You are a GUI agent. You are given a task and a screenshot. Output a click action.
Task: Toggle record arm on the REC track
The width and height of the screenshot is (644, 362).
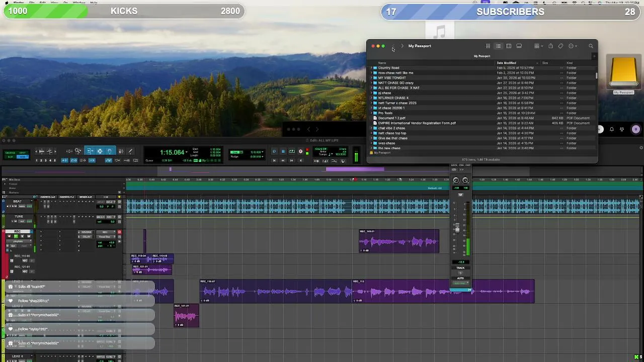9,236
